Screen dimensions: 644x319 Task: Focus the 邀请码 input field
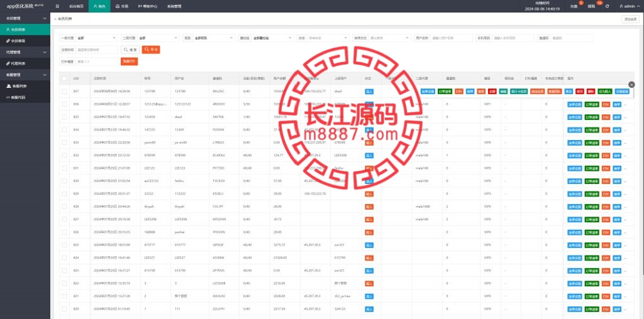(x=571, y=38)
